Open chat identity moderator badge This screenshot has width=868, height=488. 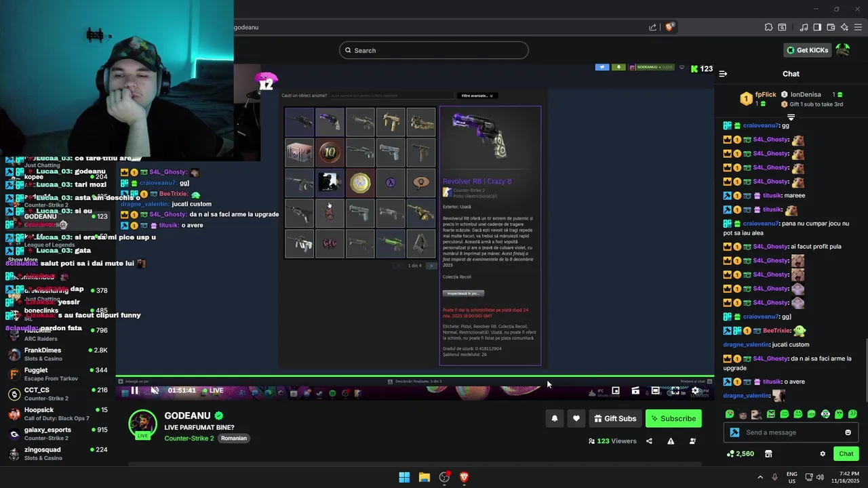pos(734,432)
